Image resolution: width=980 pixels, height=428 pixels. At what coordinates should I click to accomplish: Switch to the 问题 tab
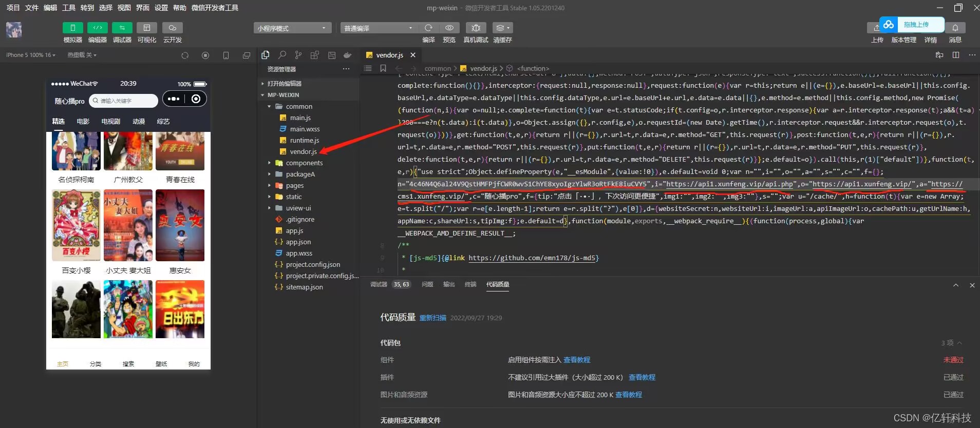click(427, 284)
